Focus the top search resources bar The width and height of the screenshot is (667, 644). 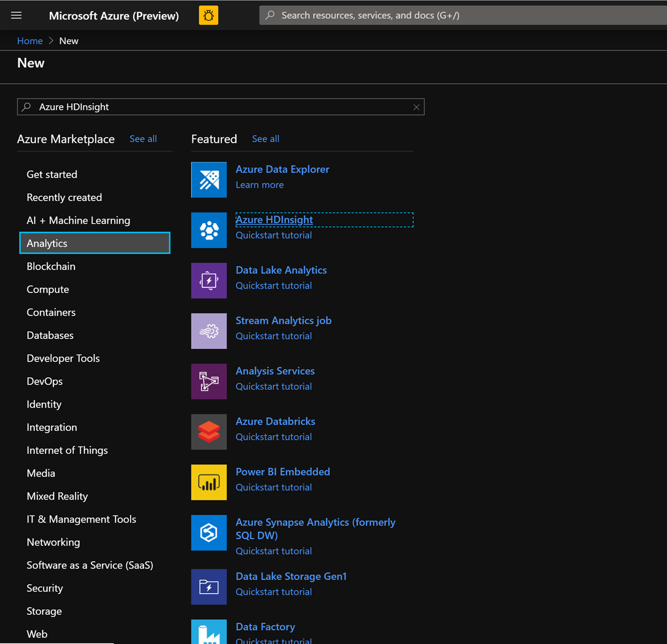[463, 16]
